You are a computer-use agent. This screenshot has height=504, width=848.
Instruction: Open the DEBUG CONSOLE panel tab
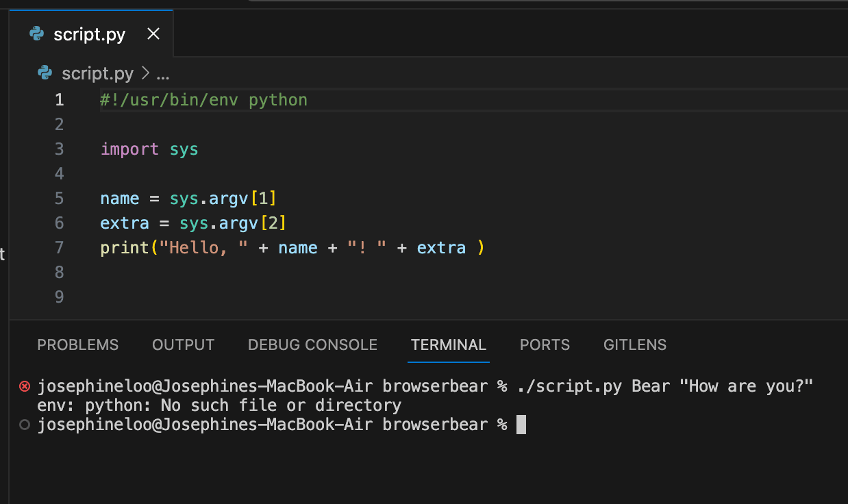[x=312, y=345]
